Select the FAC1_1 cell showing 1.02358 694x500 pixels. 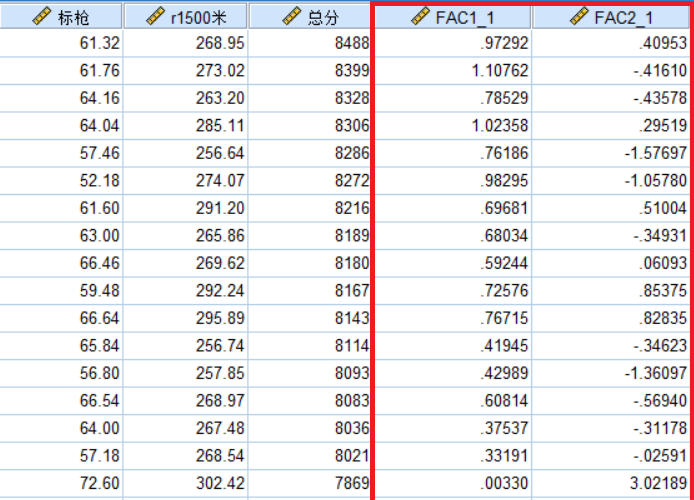(453, 126)
